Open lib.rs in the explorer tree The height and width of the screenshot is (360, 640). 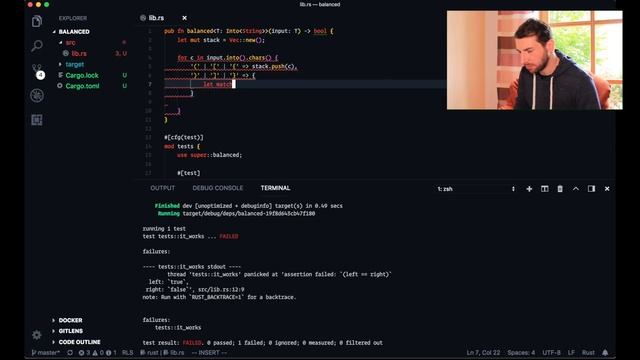tap(79, 53)
